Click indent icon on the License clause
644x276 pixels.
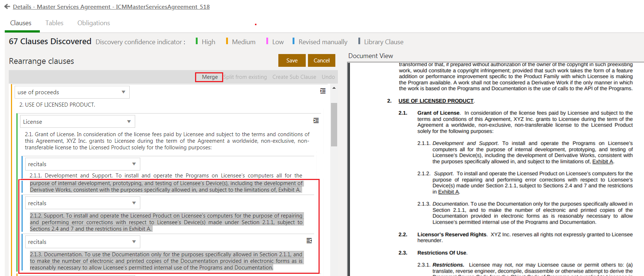(x=316, y=120)
